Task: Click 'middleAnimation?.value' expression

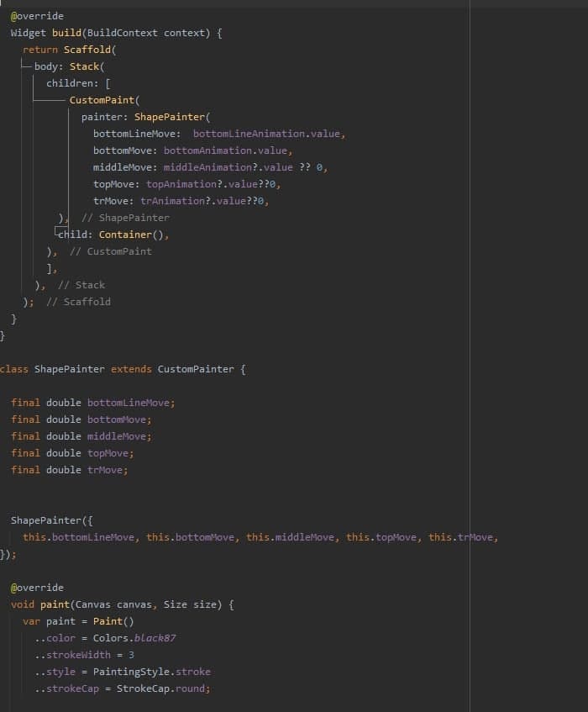Action: point(228,167)
